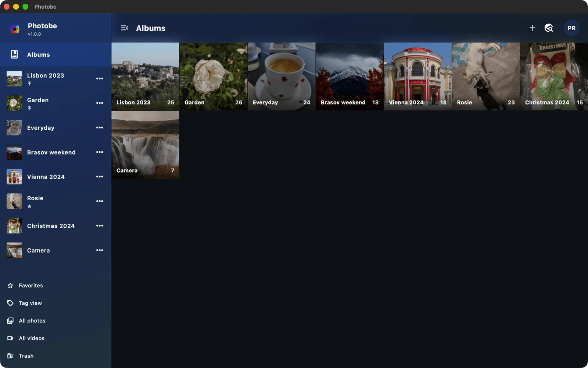Select Lisbon 2023 in the sidebar
The width and height of the screenshot is (588, 368).
pyautogui.click(x=55, y=79)
